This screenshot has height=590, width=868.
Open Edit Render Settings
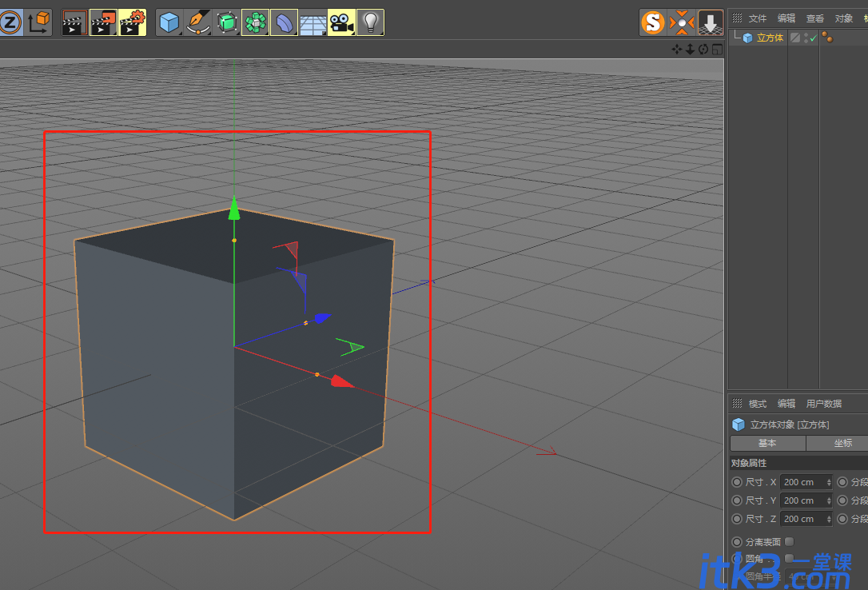click(x=133, y=22)
